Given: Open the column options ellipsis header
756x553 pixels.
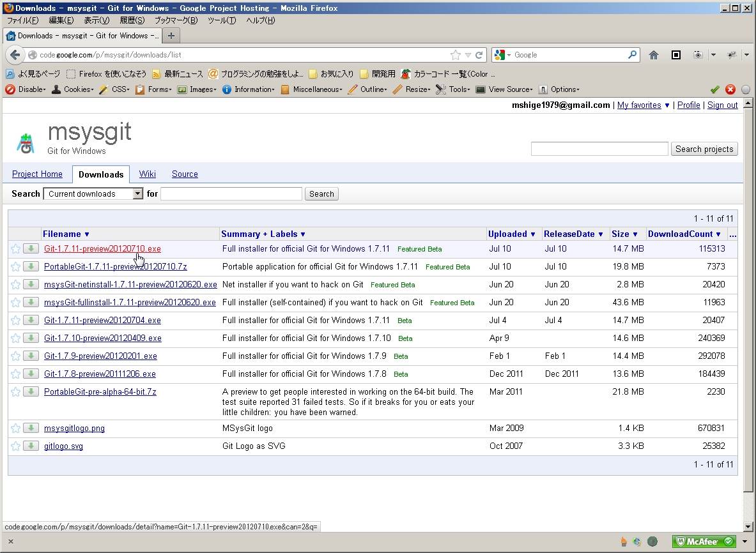Looking at the screenshot, I should pos(732,234).
